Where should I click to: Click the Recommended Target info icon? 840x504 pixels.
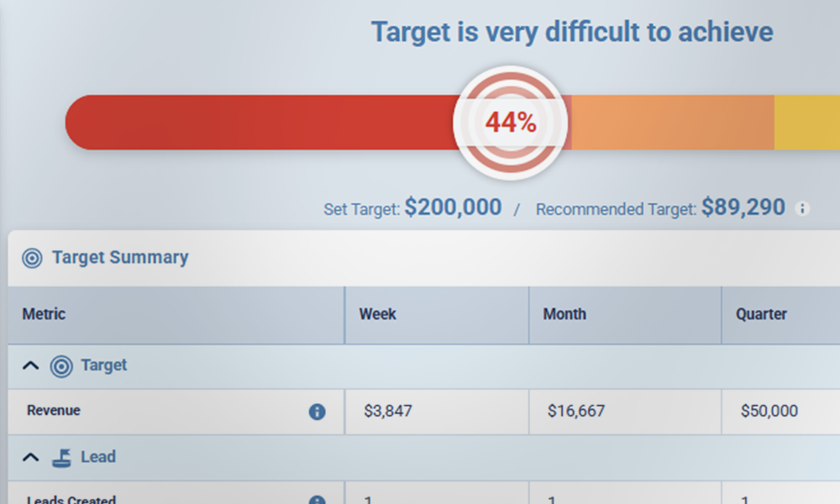802,208
